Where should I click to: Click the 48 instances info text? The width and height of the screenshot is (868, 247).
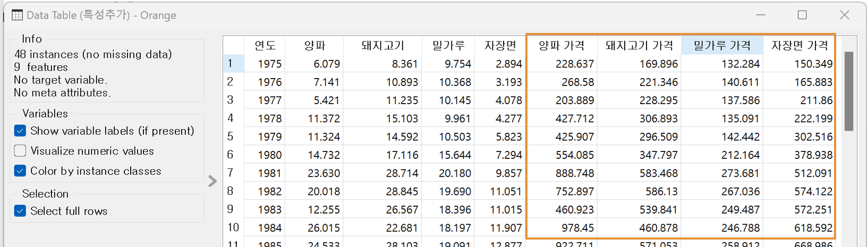[x=93, y=54]
